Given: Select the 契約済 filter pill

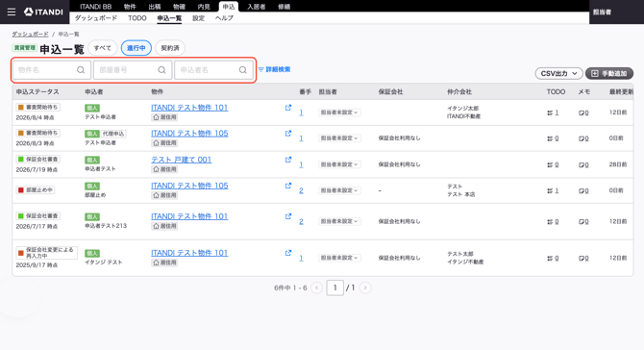Looking at the screenshot, I should (x=170, y=48).
